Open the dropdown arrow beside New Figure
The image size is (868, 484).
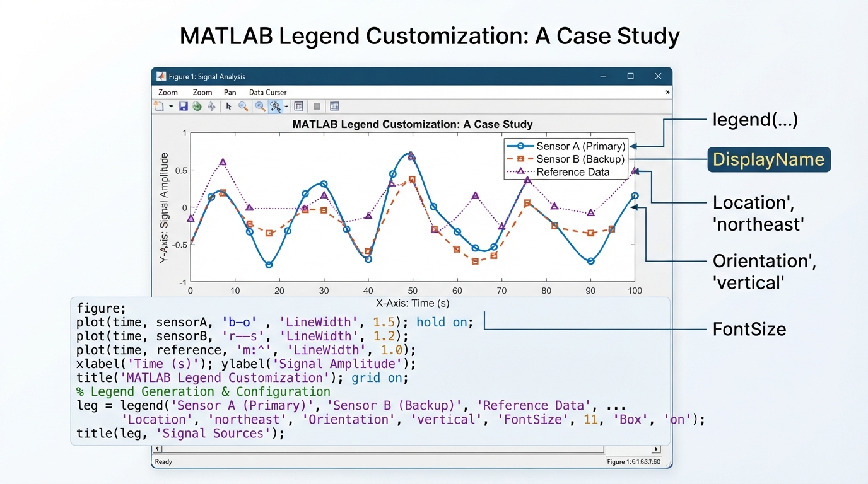171,107
